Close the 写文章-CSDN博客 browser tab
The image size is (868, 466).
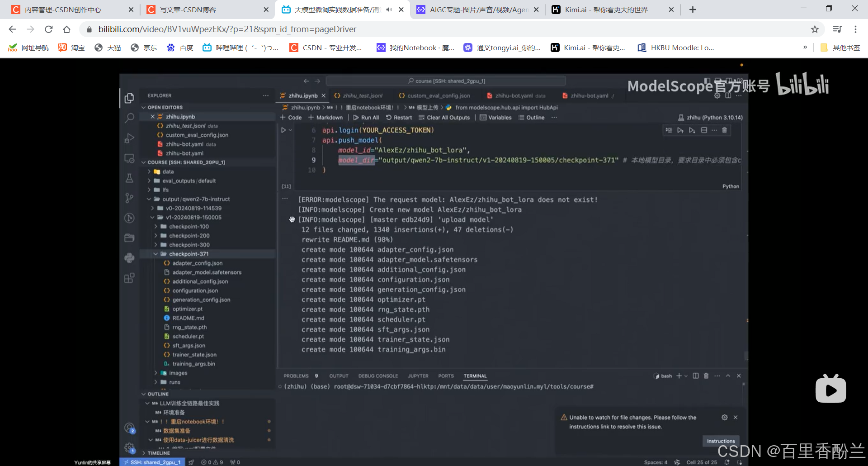pyautogui.click(x=266, y=10)
